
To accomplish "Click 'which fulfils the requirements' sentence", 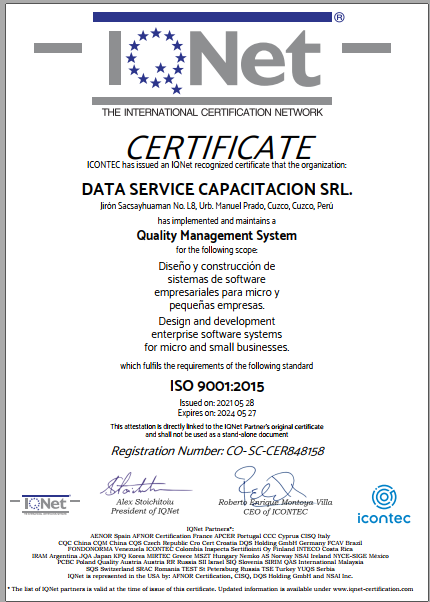I will [217, 366].
